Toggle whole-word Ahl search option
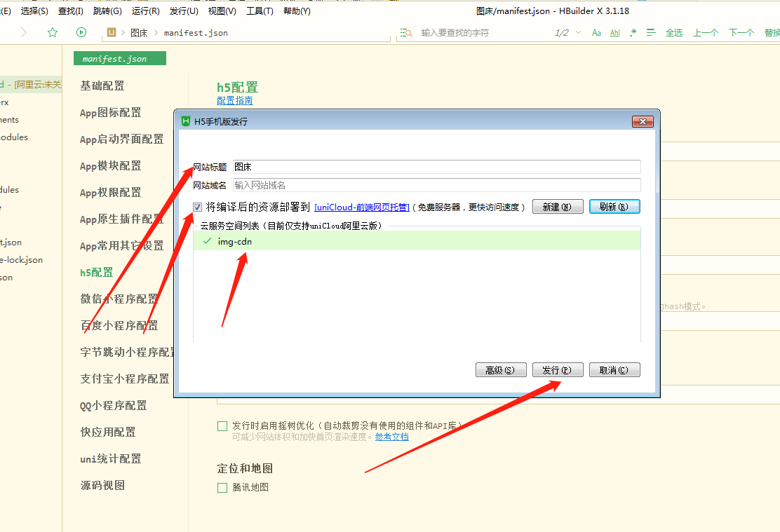The width and height of the screenshot is (780, 532). (615, 33)
